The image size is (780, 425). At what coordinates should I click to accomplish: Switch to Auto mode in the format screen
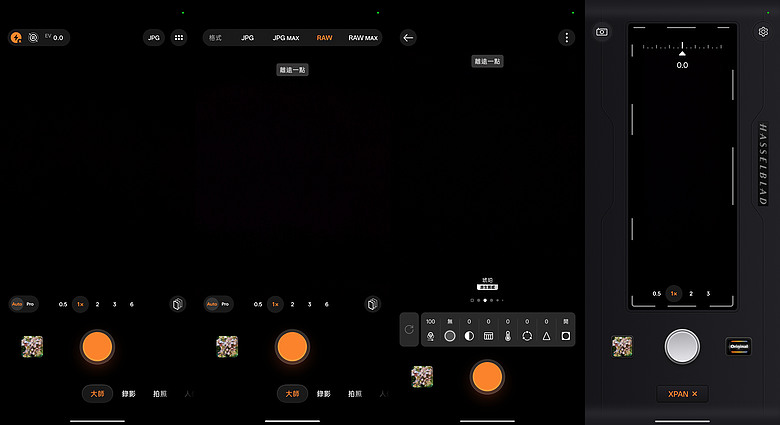(x=212, y=304)
